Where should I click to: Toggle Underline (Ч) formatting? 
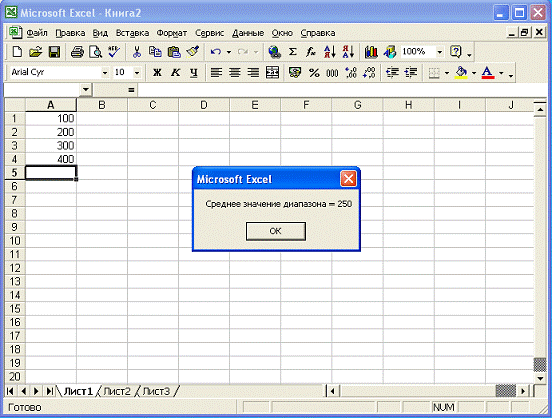[x=194, y=73]
